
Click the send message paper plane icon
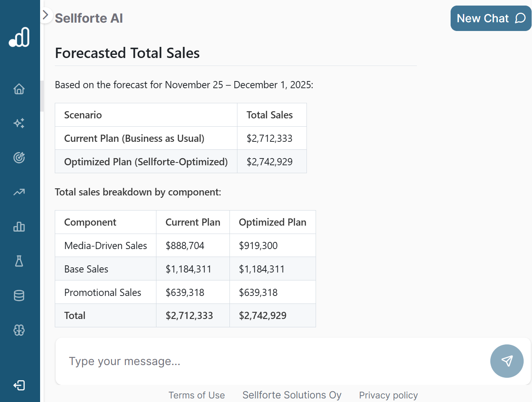click(507, 361)
